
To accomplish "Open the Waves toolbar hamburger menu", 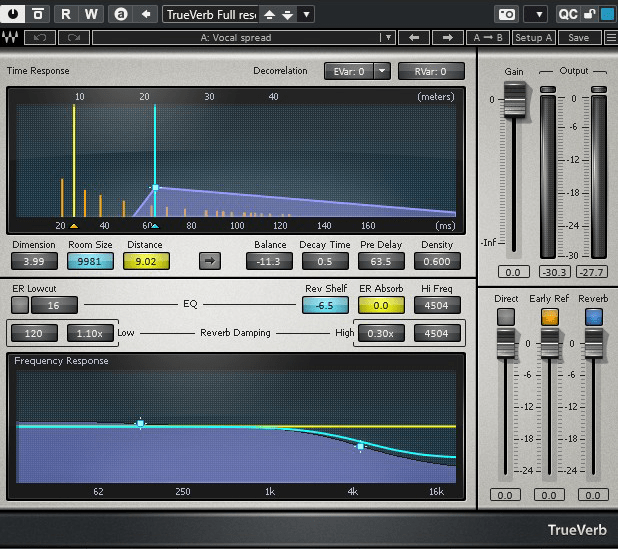I will tap(610, 38).
